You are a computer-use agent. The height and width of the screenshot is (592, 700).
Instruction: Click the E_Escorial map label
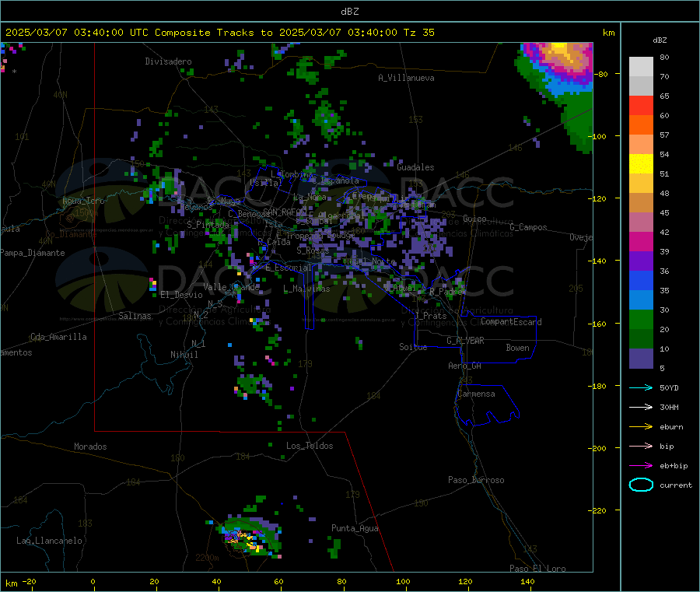tap(288, 268)
